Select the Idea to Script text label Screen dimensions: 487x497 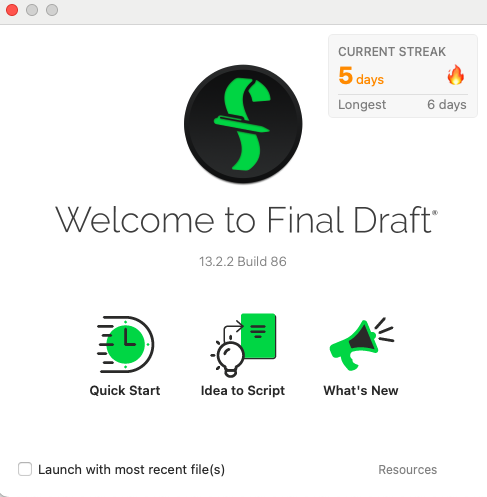(x=243, y=390)
